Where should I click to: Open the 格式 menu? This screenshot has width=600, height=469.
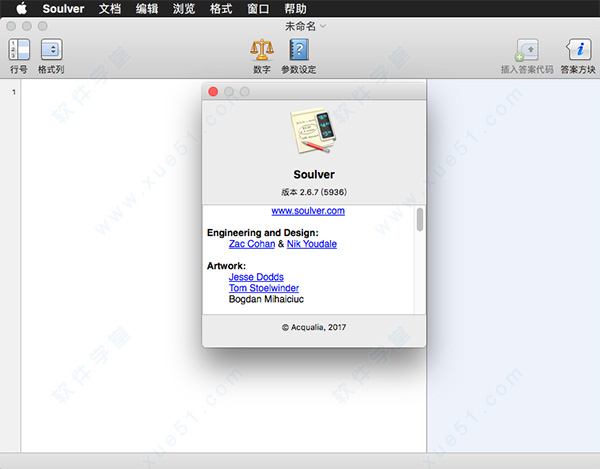221,8
